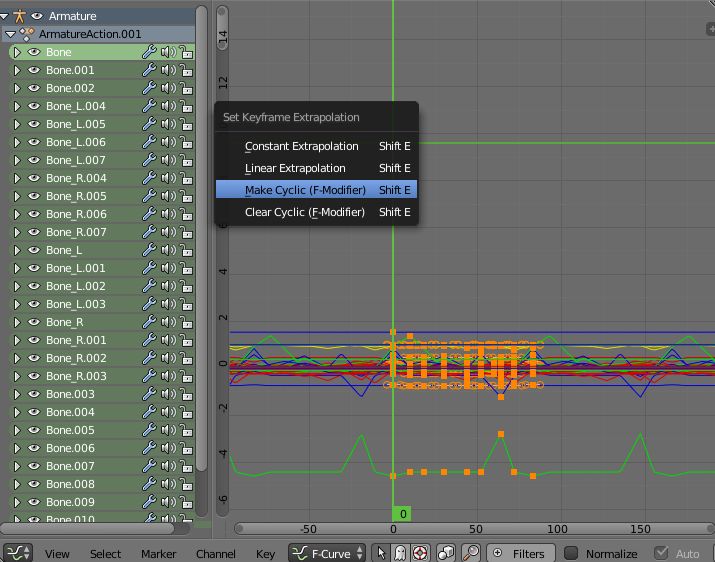
Task: Open the Select menu
Action: click(105, 554)
